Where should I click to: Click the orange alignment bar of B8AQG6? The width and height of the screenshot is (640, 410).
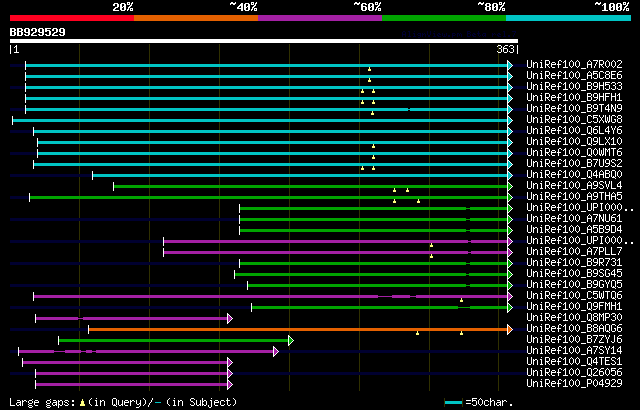[x=298, y=330]
